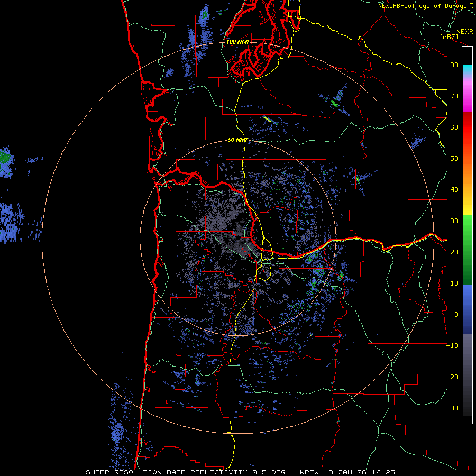Click the 50 value on the dBZ scale

pos(454,159)
